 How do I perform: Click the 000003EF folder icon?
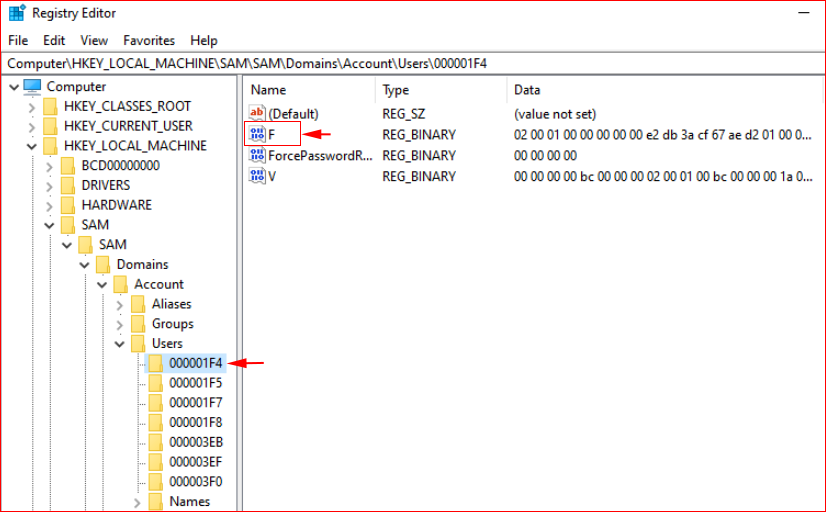[x=155, y=462]
